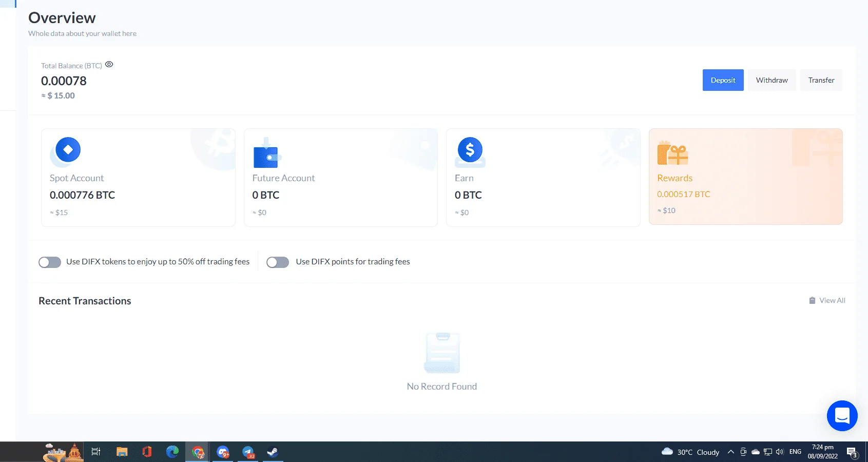Open the live chat support bubble
This screenshot has height=462, width=868.
coord(842,416)
